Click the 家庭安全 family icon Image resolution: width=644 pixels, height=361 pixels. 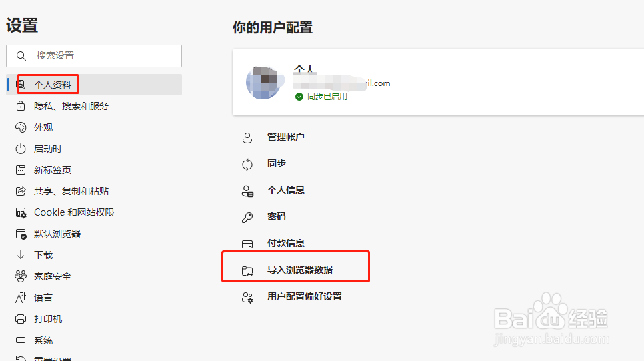(x=21, y=276)
